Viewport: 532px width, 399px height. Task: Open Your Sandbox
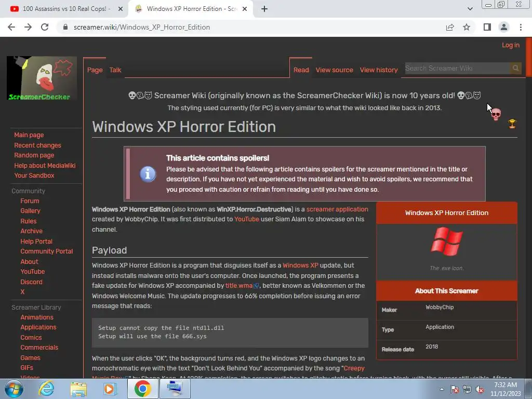(34, 176)
